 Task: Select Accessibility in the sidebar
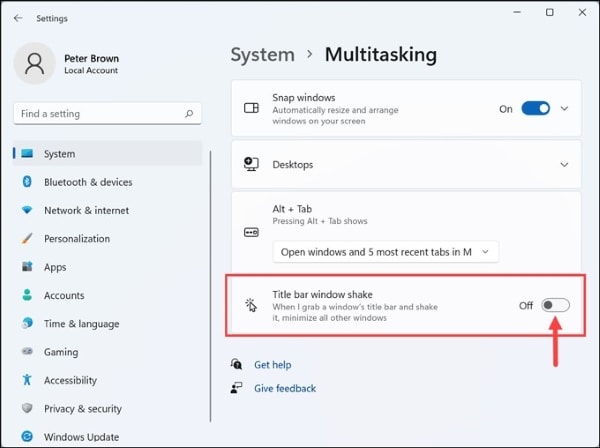[x=70, y=381]
